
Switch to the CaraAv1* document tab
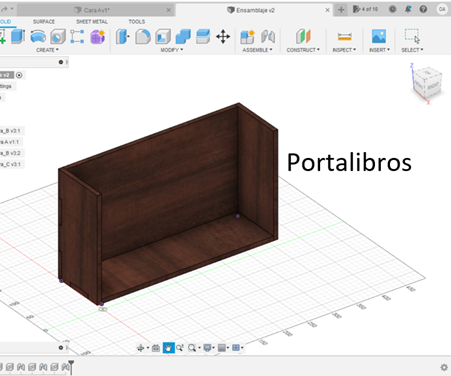coord(97,10)
